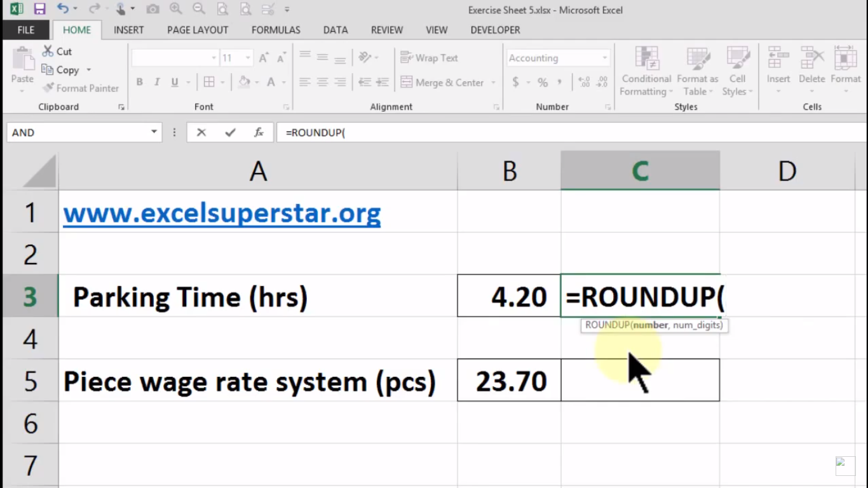Image resolution: width=868 pixels, height=488 pixels.
Task: Open the font name combo box
Action: pos(175,58)
